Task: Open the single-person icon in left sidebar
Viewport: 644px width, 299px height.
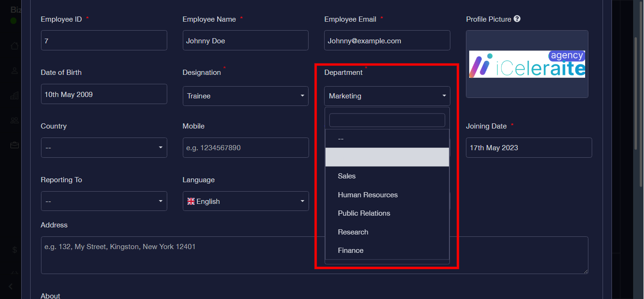Action: tap(15, 71)
